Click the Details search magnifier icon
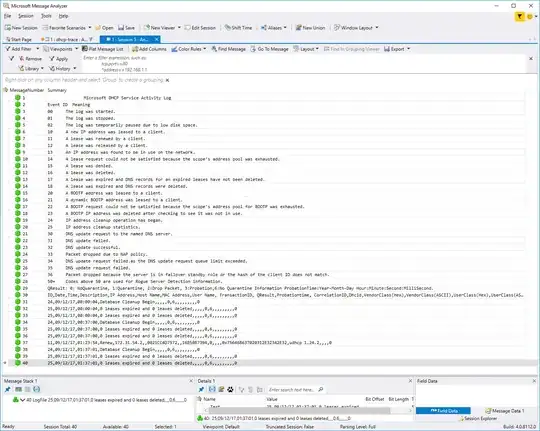 click(321, 390)
